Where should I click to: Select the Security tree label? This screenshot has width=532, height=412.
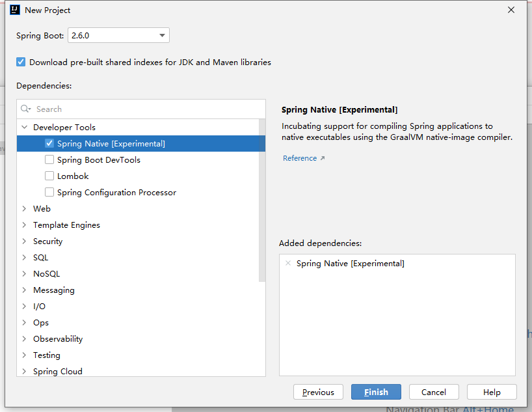tap(48, 241)
